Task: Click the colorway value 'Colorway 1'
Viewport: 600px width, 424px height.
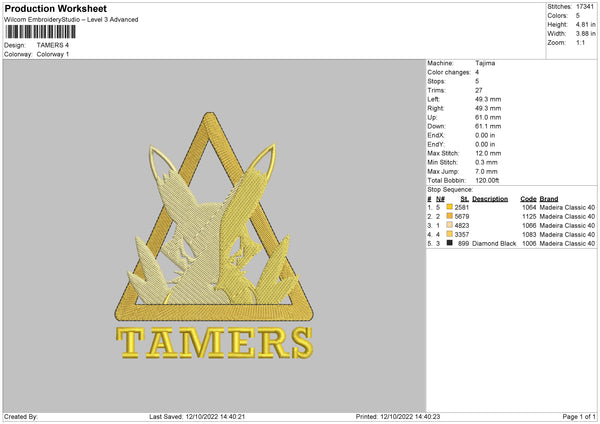Action: [x=53, y=54]
